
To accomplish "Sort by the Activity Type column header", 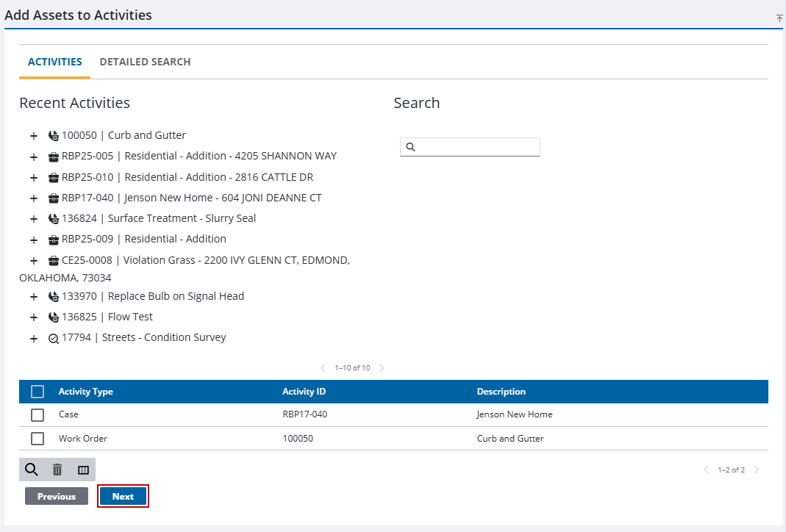I will 86,392.
